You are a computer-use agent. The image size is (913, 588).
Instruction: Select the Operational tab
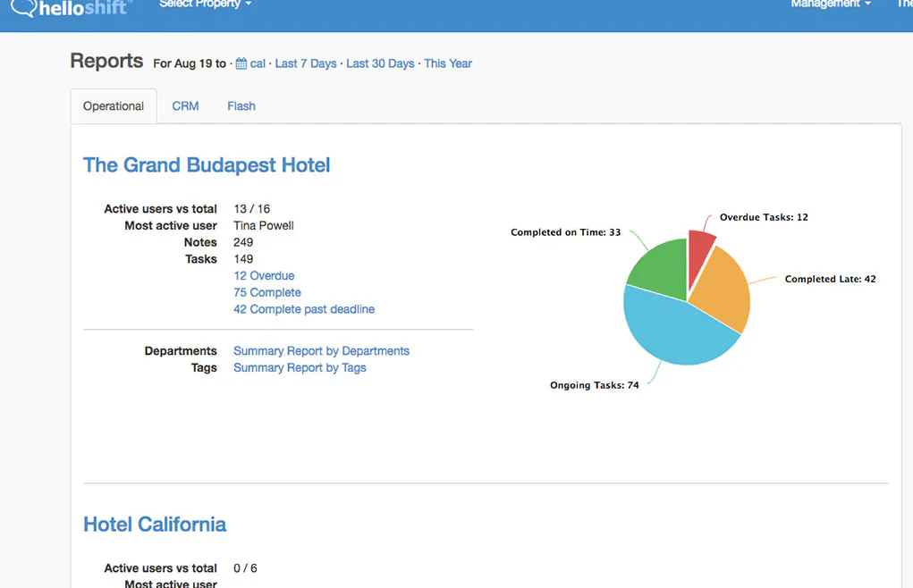pos(114,105)
